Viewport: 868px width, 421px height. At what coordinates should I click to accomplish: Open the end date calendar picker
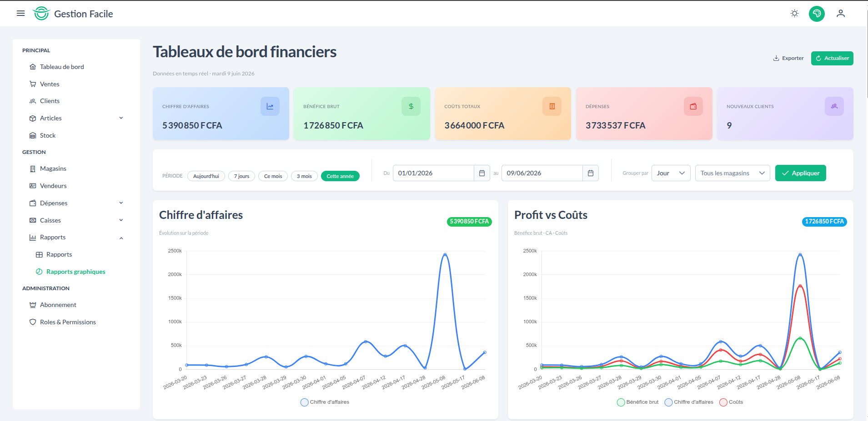click(x=591, y=173)
